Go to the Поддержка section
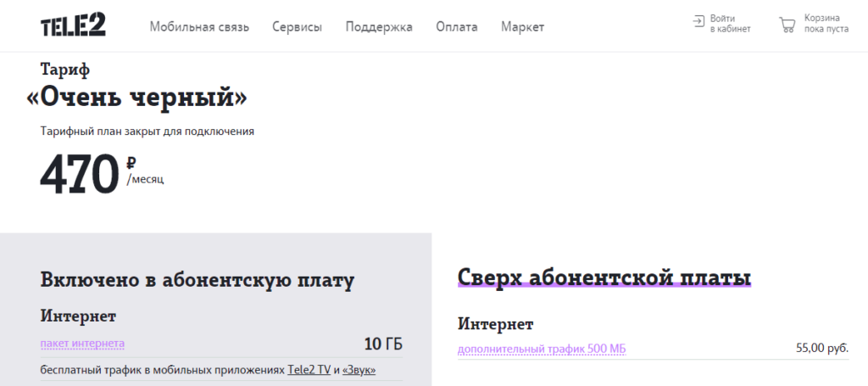This screenshot has height=386, width=868. click(379, 27)
